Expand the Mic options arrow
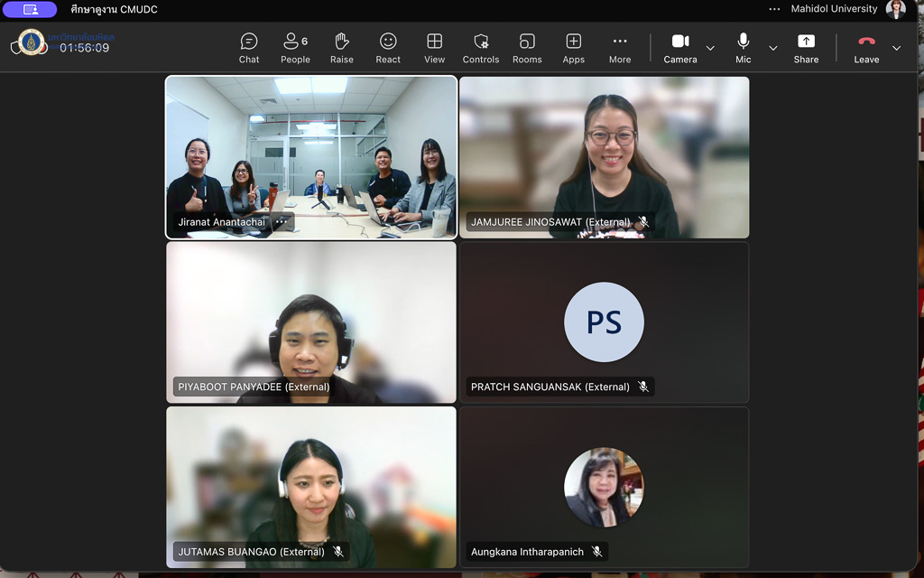Viewport: 924px width, 578px height. click(x=772, y=48)
